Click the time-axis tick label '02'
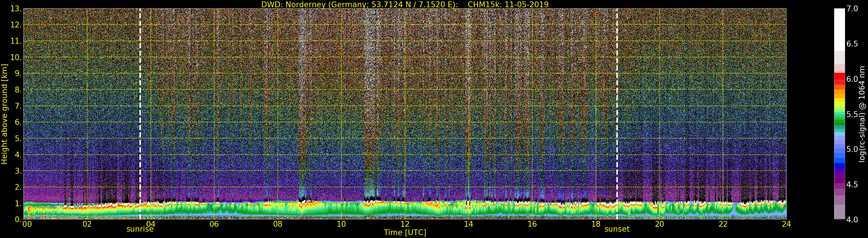The image size is (868, 238). [x=87, y=224]
